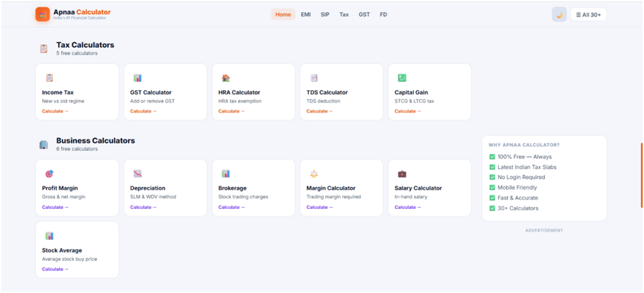Screen dimensions: 644x293
Task: Click the green check beside 100% Free
Action: click(492, 156)
